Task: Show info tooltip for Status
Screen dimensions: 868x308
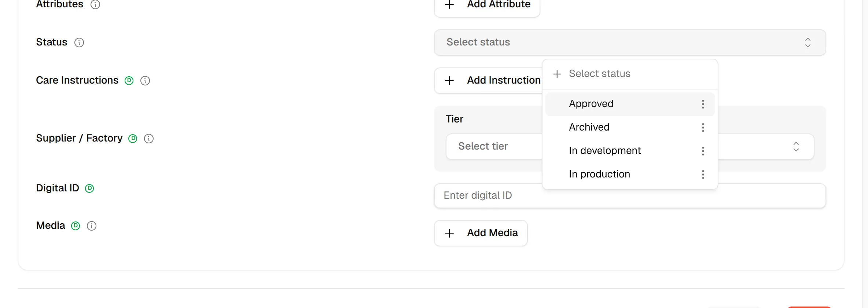Action: pos(79,43)
